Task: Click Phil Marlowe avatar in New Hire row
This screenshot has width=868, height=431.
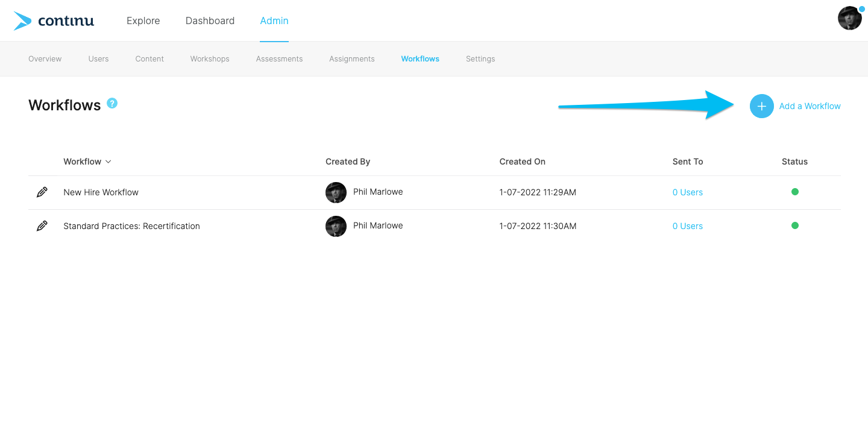Action: [336, 192]
